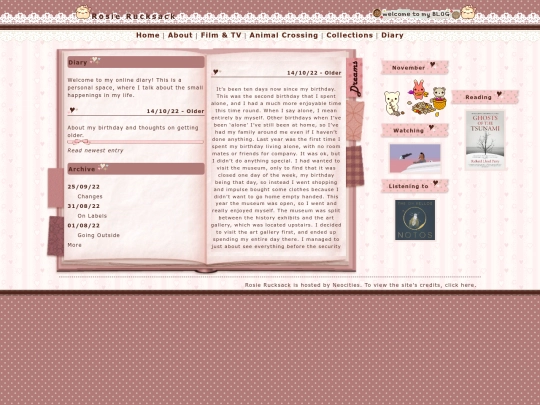Visit the Animal Crossing page
540x405 pixels.
[283, 35]
